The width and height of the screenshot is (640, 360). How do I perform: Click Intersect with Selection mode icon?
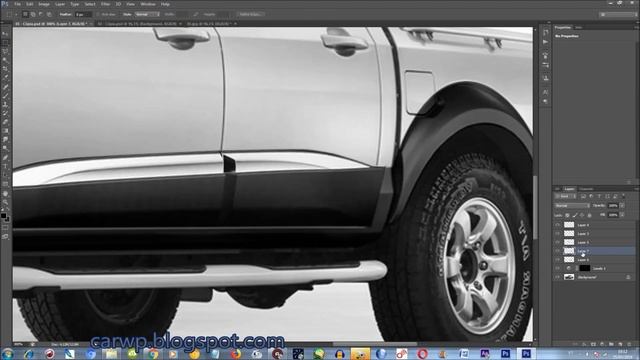pyautogui.click(x=49, y=14)
